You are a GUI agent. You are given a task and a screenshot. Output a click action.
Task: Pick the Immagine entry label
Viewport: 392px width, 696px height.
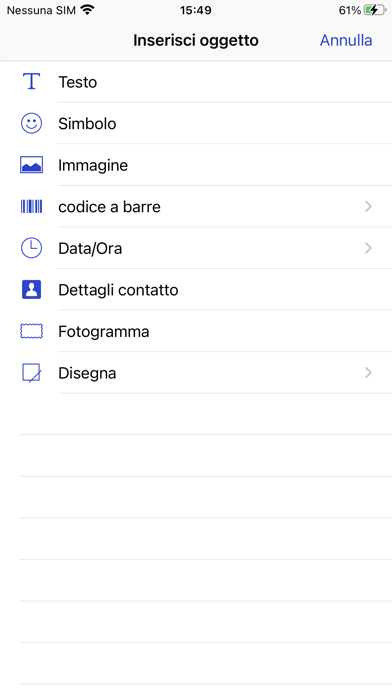93,165
